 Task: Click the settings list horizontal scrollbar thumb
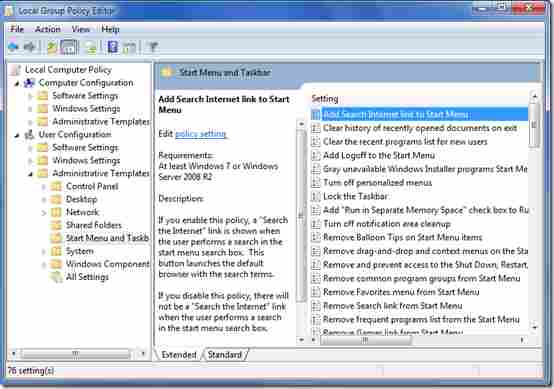click(x=365, y=340)
